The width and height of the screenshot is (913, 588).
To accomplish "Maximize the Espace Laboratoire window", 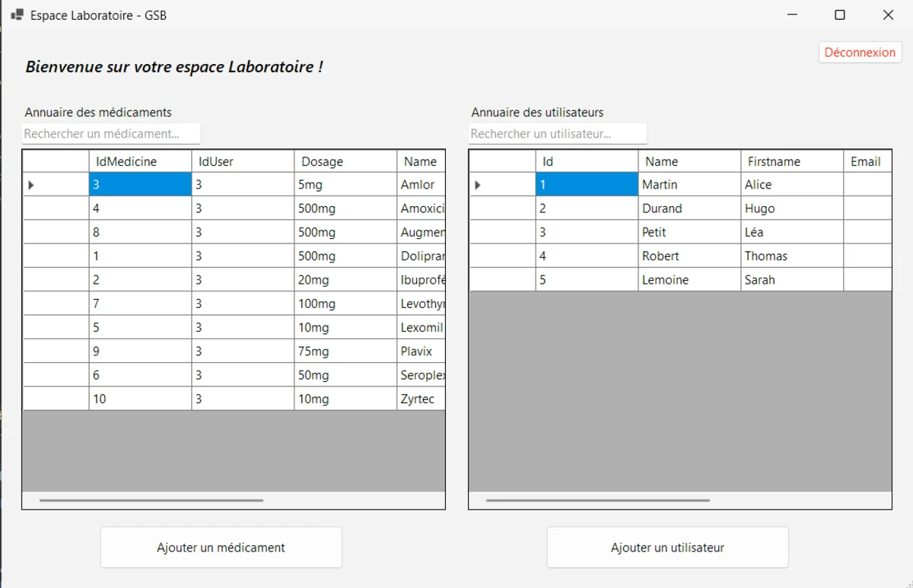I will pyautogui.click(x=840, y=14).
